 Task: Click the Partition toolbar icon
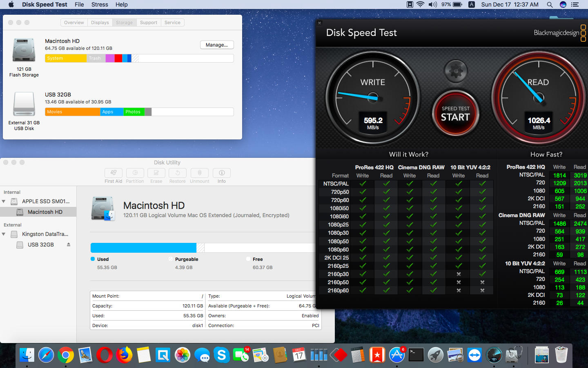click(135, 173)
